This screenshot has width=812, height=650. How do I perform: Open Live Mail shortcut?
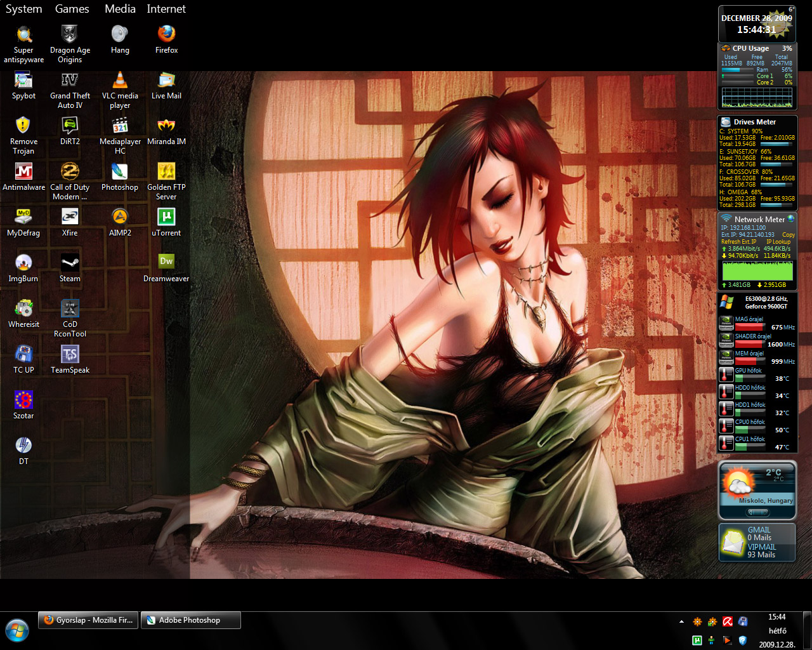[x=166, y=85]
